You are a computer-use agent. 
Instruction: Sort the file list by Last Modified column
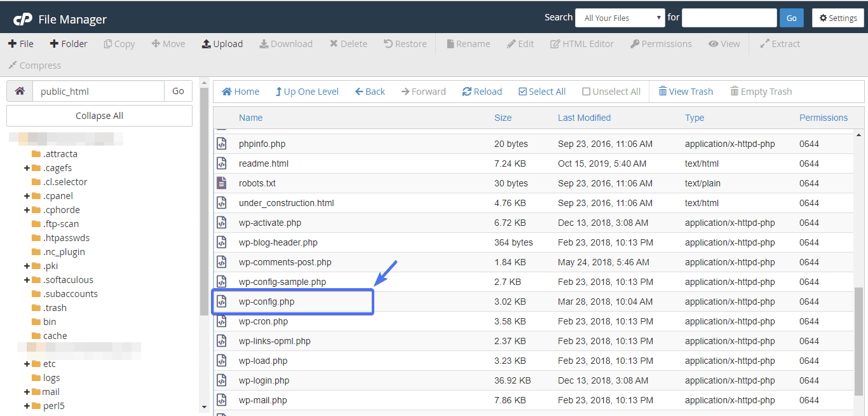(584, 118)
